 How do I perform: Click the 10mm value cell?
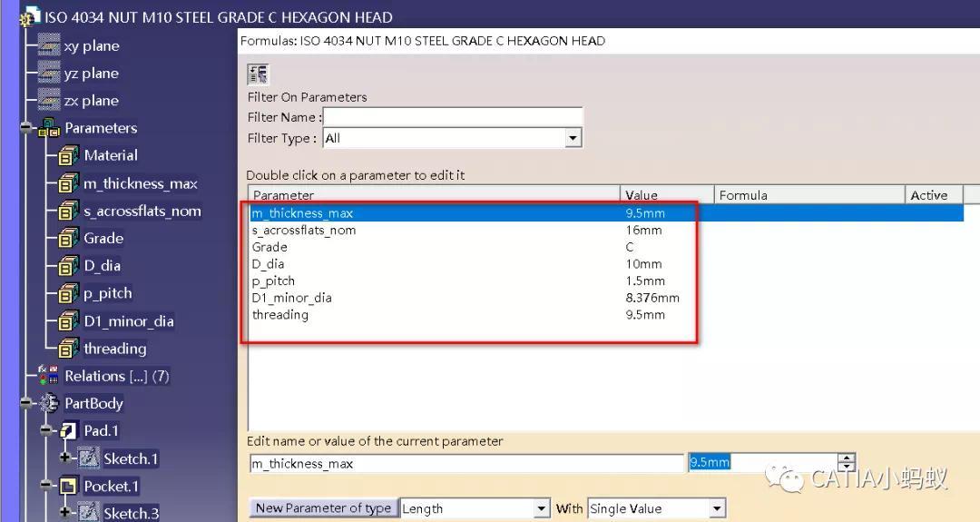pos(643,264)
